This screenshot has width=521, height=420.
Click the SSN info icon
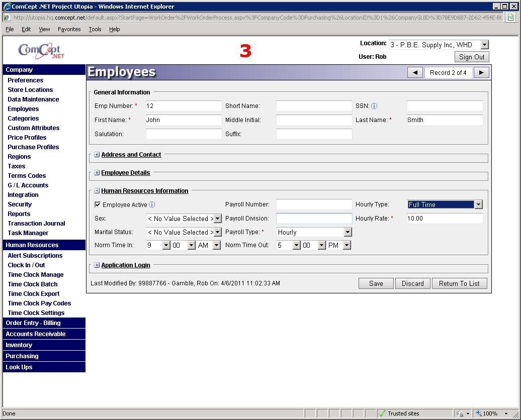(374, 106)
